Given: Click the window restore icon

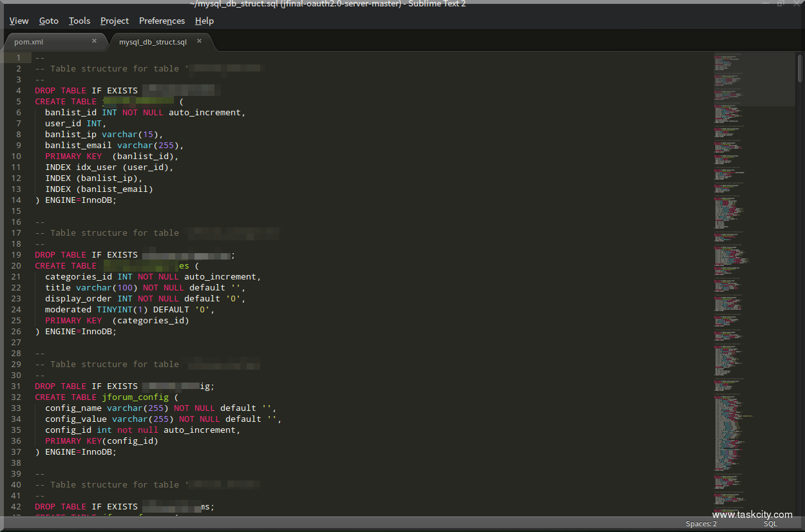Looking at the screenshot, I should point(780,4).
